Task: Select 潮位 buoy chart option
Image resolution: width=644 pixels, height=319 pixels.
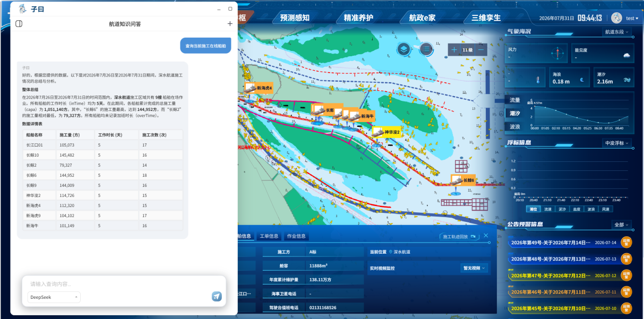Action: pos(533,209)
